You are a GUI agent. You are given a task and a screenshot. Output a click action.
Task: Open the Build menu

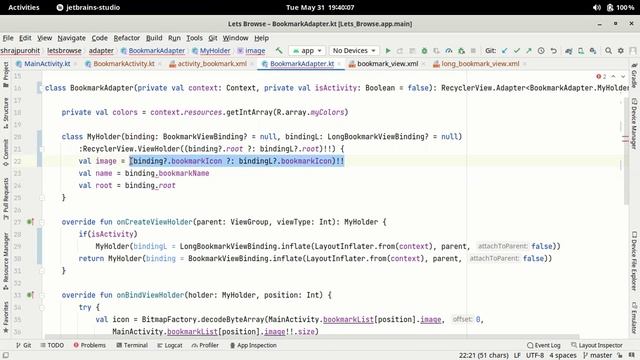pyautogui.click(x=154, y=38)
